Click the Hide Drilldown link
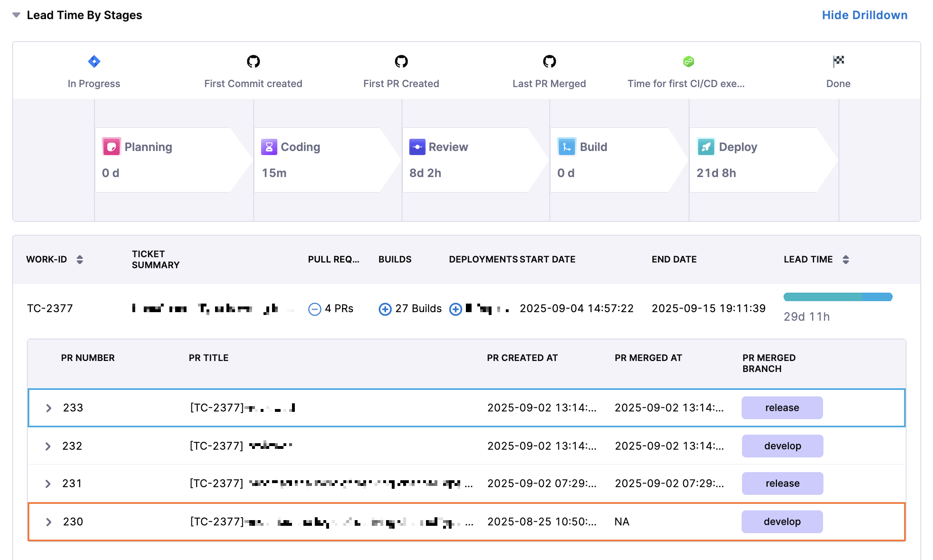The image size is (933, 560). point(864,15)
